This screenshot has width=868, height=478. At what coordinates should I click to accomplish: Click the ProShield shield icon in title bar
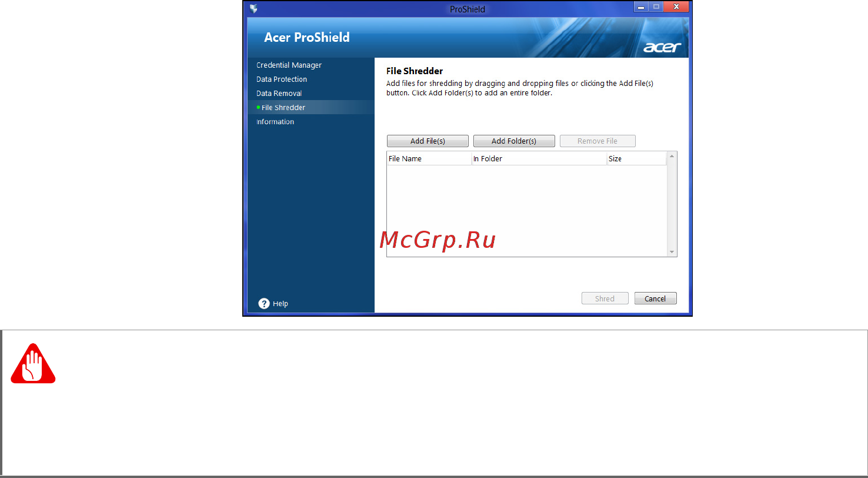(x=253, y=9)
